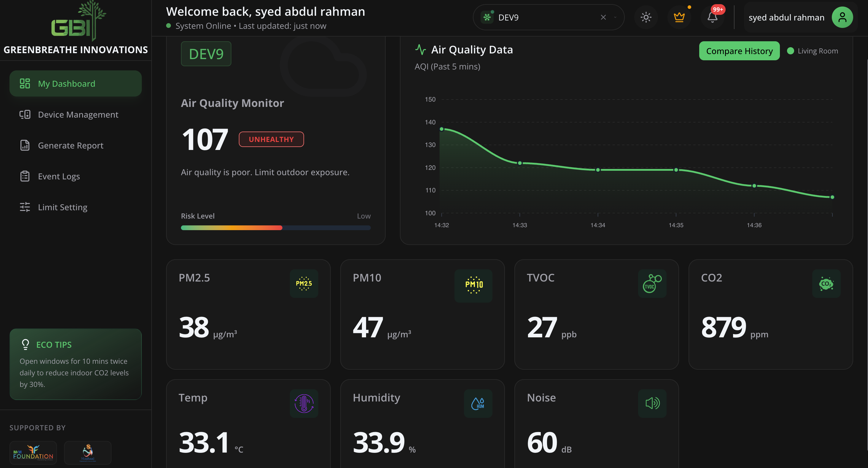Open notifications bell with 99+ badge
Viewport: 868px width, 468px height.
pos(712,17)
